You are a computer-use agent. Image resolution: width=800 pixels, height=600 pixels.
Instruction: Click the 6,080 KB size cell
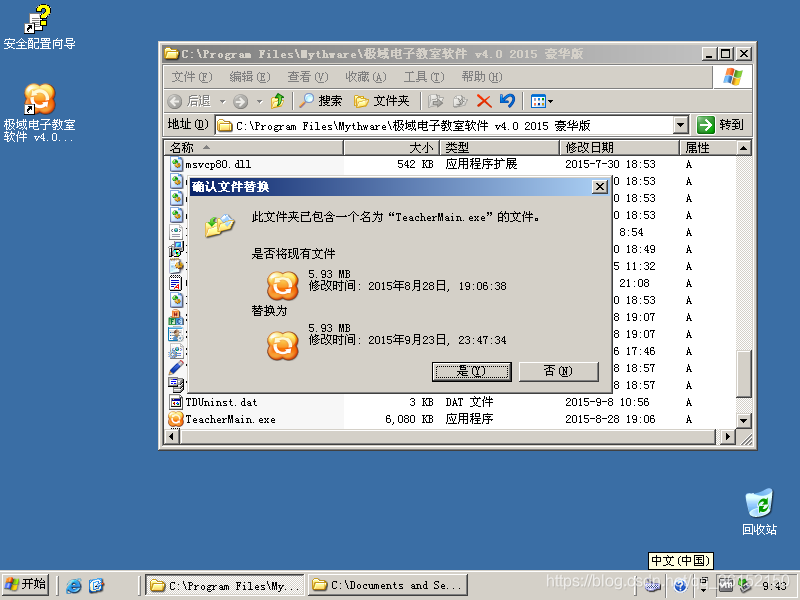(409, 419)
